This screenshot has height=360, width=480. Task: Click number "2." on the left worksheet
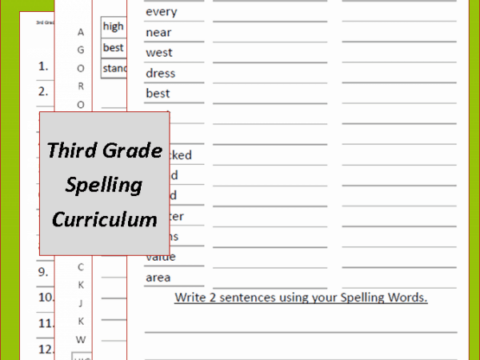tap(43, 91)
